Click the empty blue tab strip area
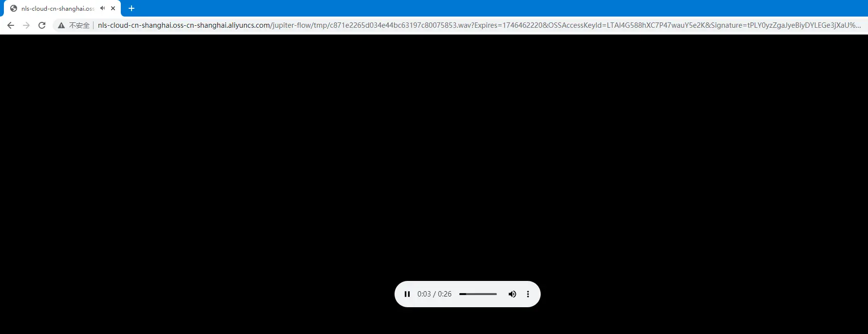The width and height of the screenshot is (868, 334). pos(487,8)
